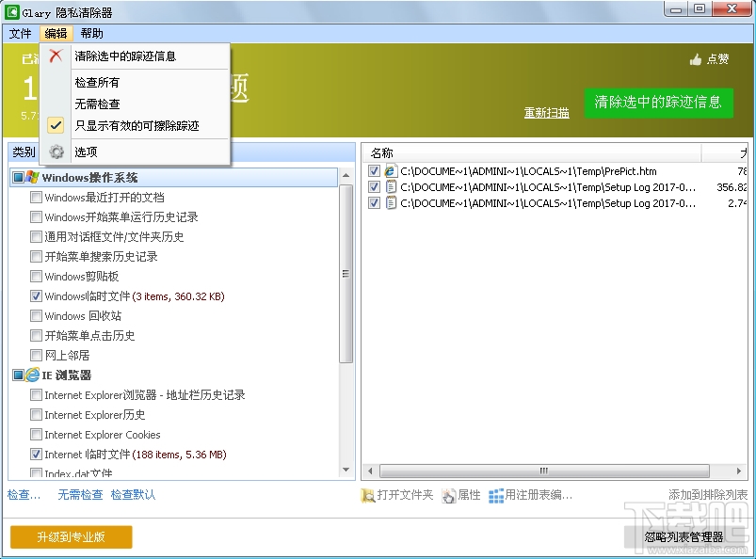Click the 类别 column header
756x559 pixels.
click(24, 152)
